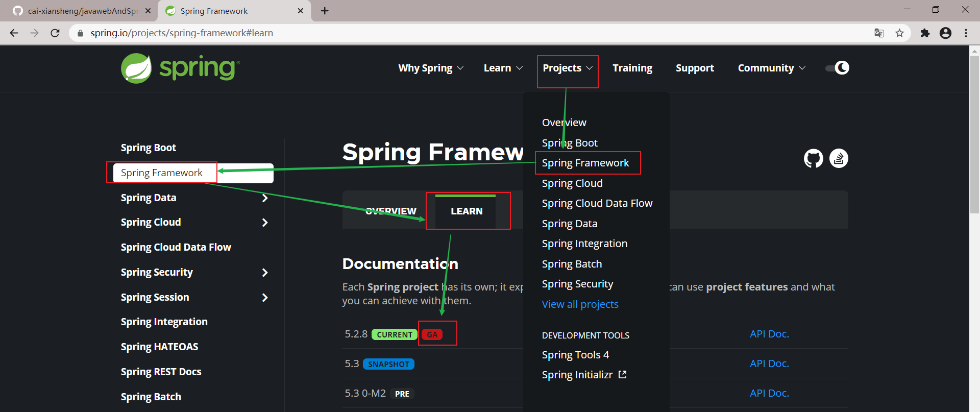This screenshot has width=980, height=412.
Task: Click the PRE badge for 5.3.0-M2
Action: tap(402, 394)
